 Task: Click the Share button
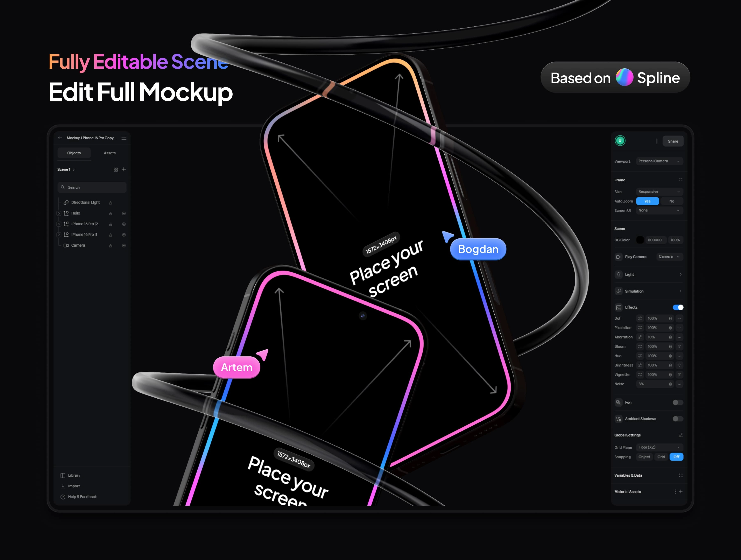[x=673, y=141]
